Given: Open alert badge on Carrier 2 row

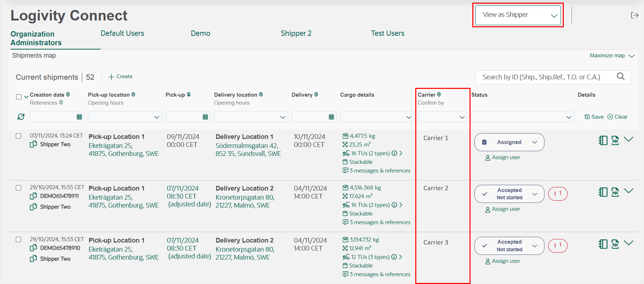Looking at the screenshot, I should [558, 194].
